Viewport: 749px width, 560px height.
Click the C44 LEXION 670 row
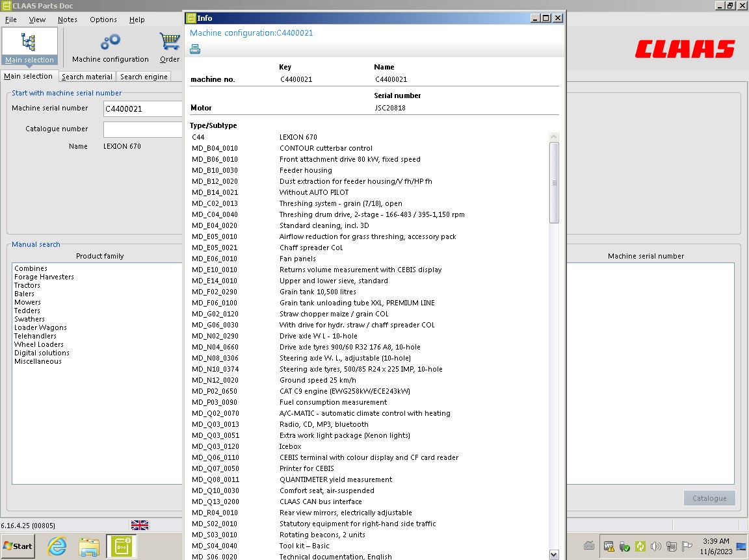click(x=369, y=137)
